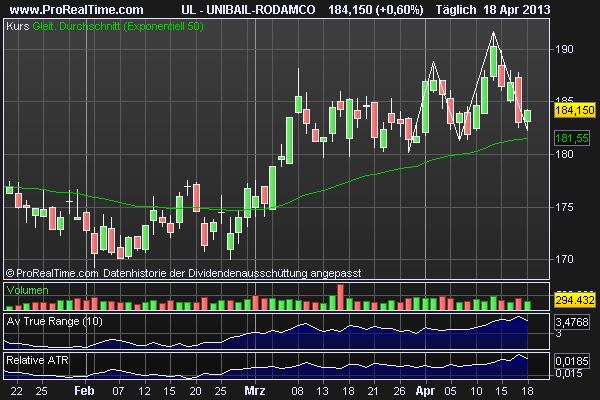Viewport: 600px width, 400px height.
Task: Click the Mrz month label on time axis
Action: (x=255, y=391)
